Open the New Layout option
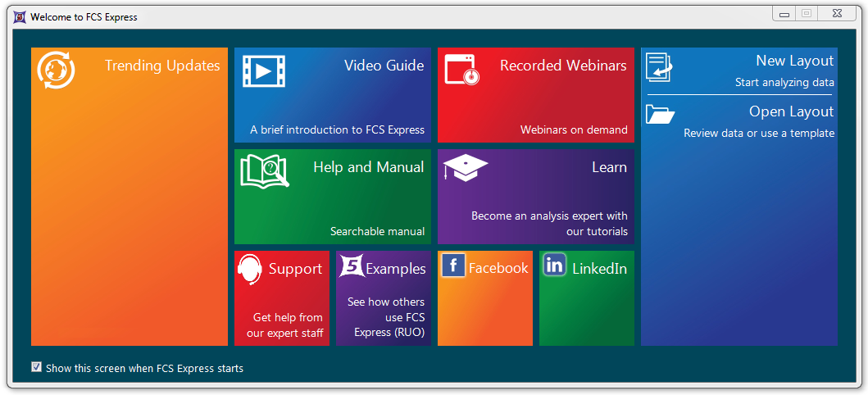 tap(793, 61)
